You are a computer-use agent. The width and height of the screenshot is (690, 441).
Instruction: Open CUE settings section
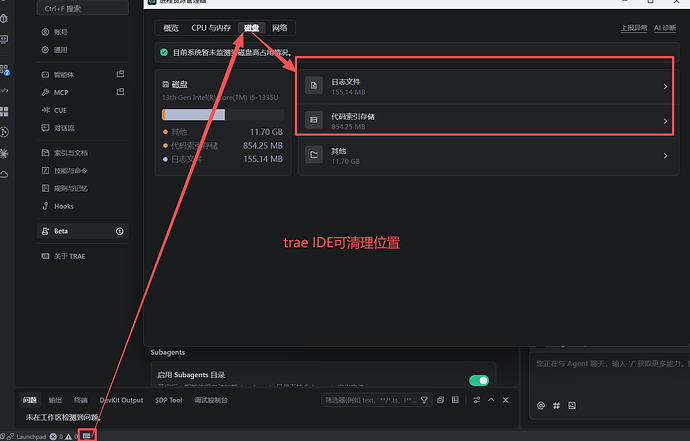click(83, 110)
